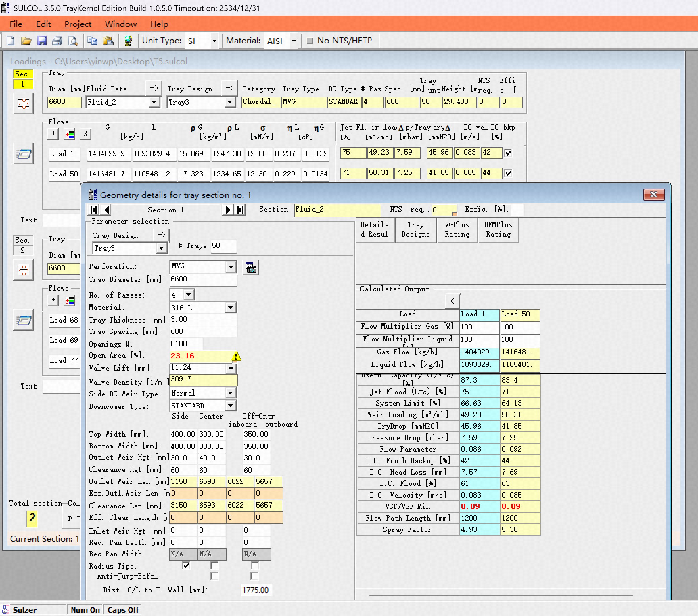Image resolution: width=698 pixels, height=616 pixels.
Task: Enable Anti-Jump-Baffl Center checkbox
Action: coord(214,576)
